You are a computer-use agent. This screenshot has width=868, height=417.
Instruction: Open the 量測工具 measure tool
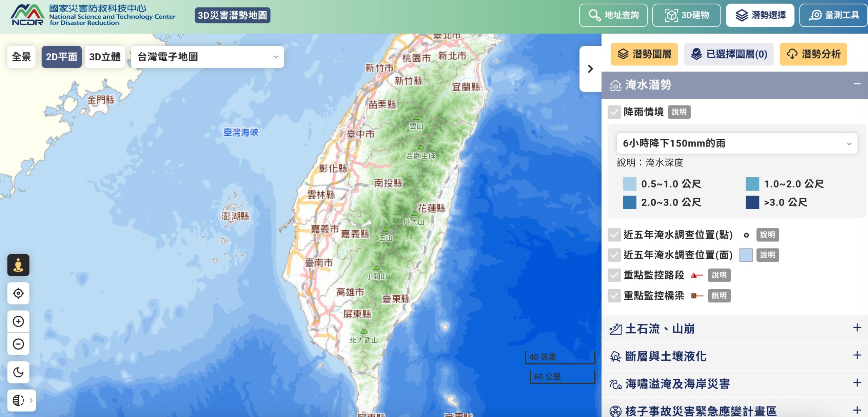pyautogui.click(x=834, y=15)
